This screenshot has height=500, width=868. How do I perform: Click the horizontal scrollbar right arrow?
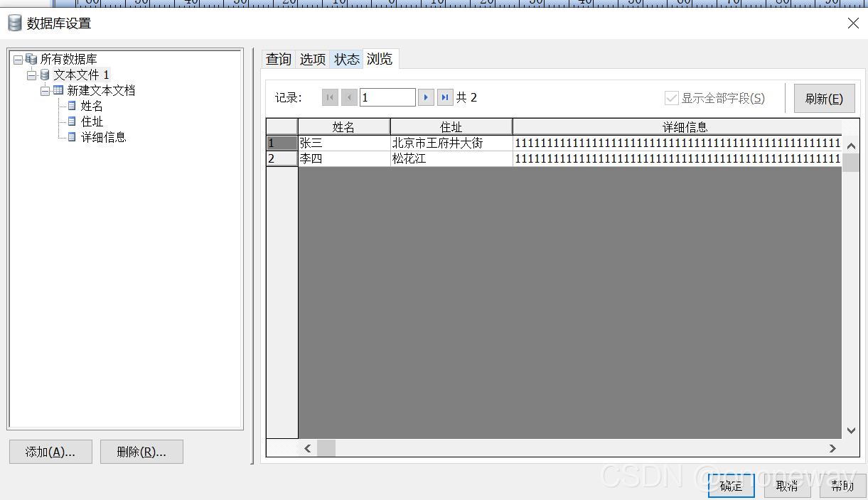832,448
